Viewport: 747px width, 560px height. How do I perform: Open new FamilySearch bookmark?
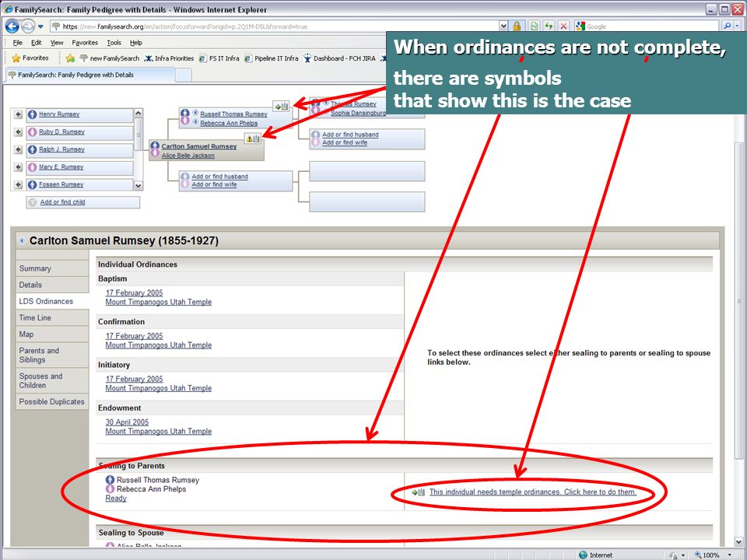pos(110,58)
